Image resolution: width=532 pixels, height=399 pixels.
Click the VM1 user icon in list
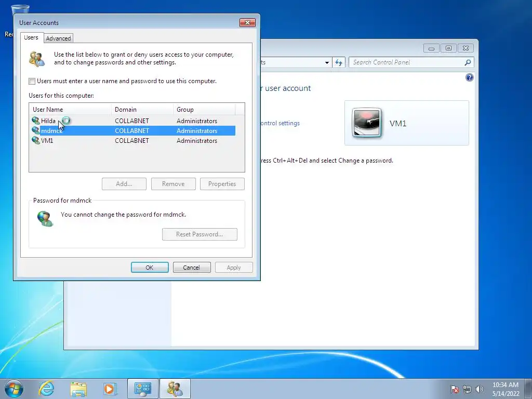click(x=36, y=140)
